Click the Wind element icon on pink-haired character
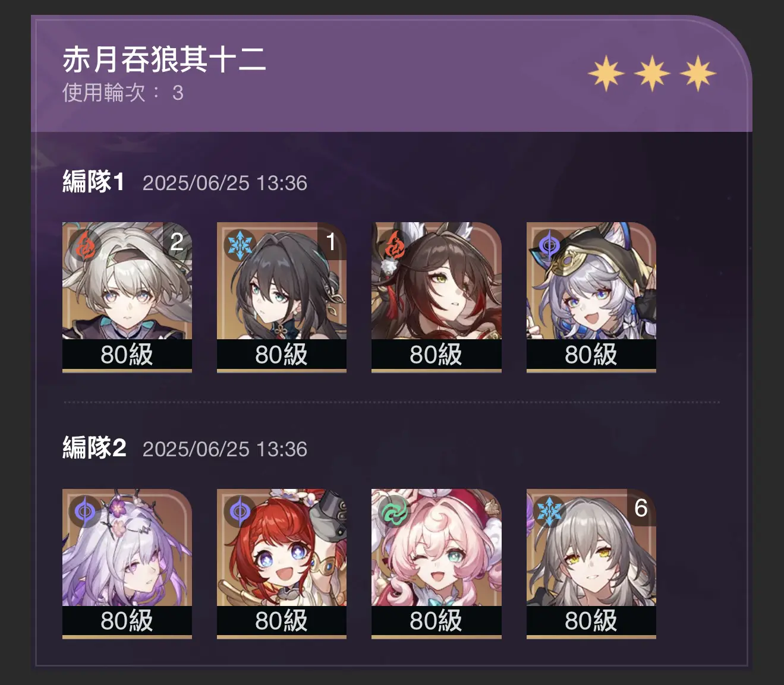Viewport: 784px width, 685px height. coord(394,512)
